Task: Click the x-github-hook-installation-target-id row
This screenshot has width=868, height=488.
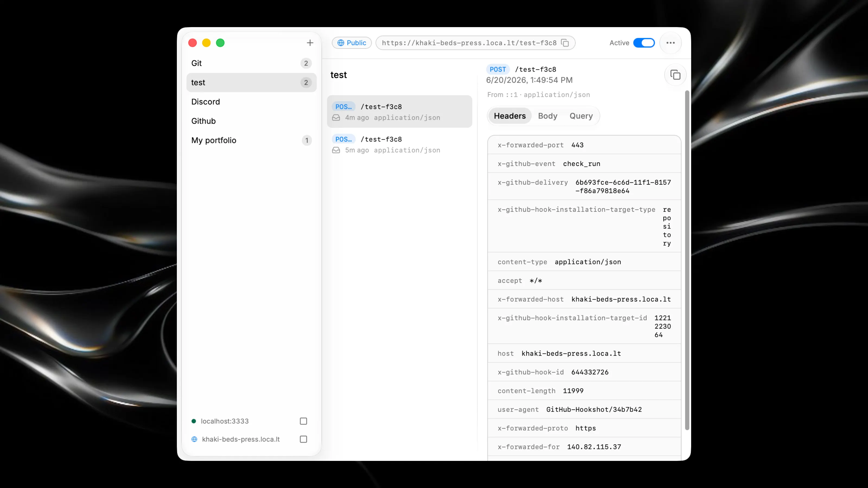Action: (x=584, y=326)
